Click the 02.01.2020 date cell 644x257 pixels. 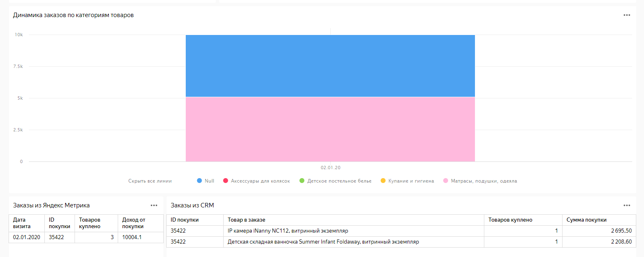click(27, 237)
